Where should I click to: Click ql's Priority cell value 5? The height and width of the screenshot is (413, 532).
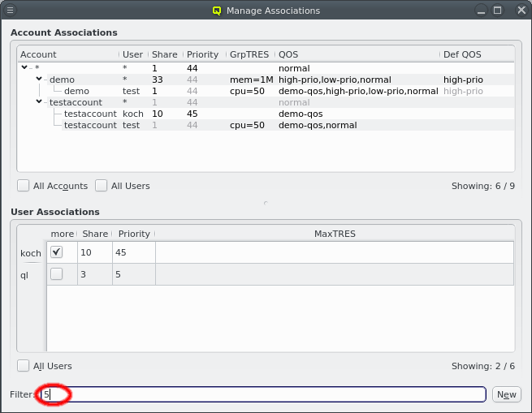[134, 274]
